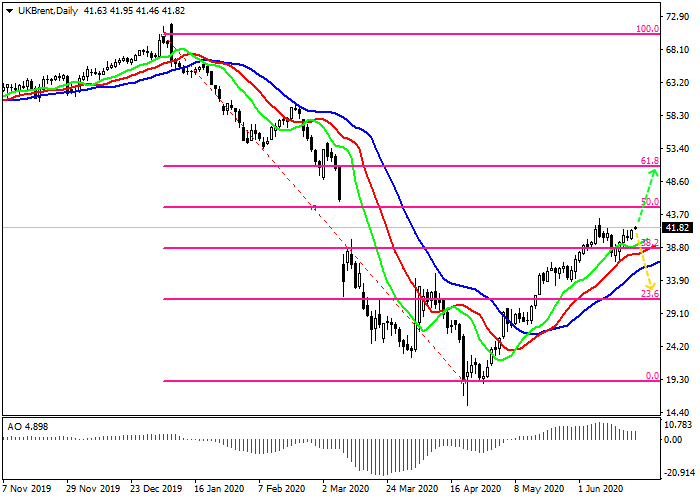Click the 2 Mar 2020 date label

348,490
